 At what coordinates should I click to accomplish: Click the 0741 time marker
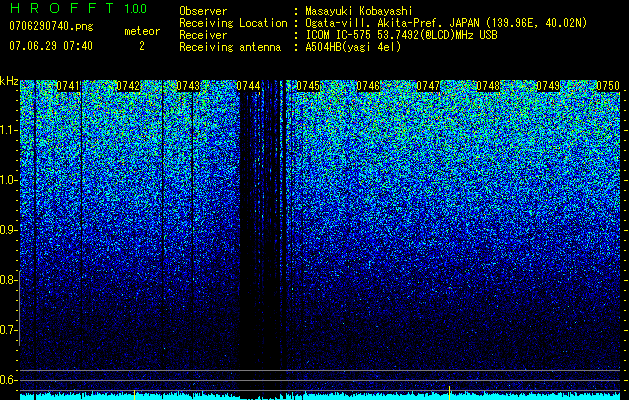(x=68, y=86)
